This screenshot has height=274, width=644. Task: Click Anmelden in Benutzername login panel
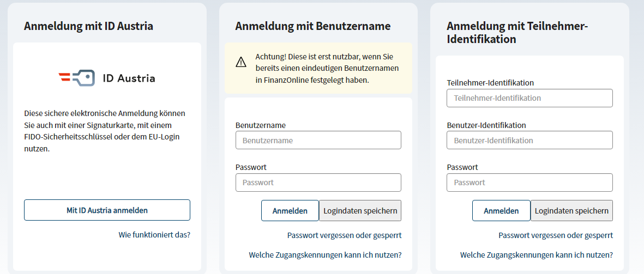[x=290, y=211]
